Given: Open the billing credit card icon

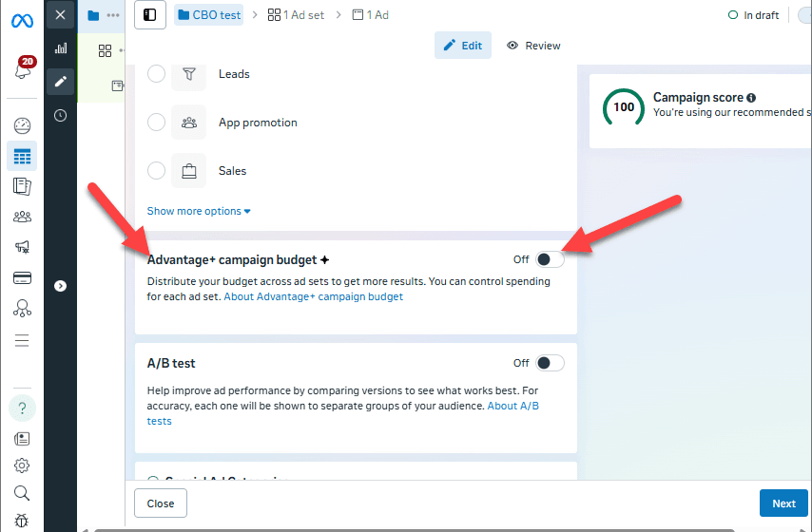Looking at the screenshot, I should coord(22,278).
